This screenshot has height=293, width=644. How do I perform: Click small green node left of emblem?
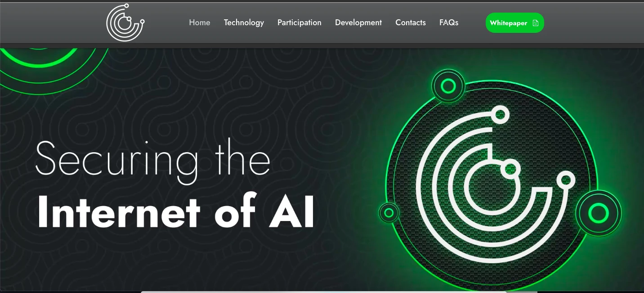point(389,212)
